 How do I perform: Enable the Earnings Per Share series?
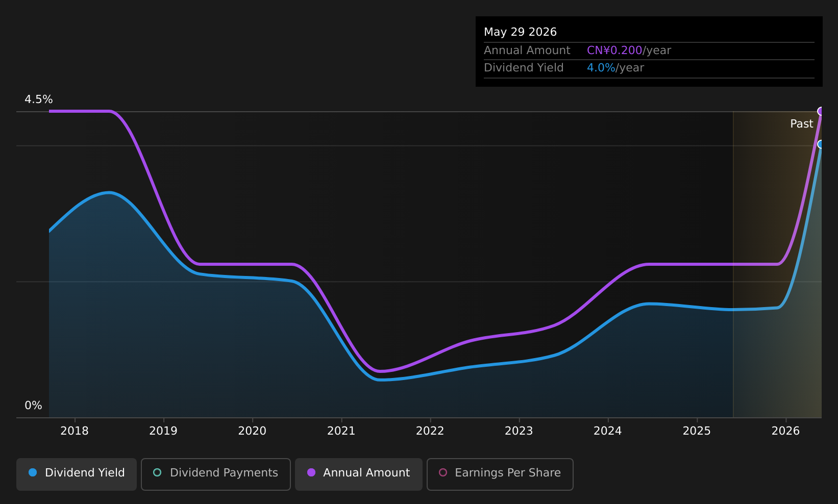coord(500,474)
